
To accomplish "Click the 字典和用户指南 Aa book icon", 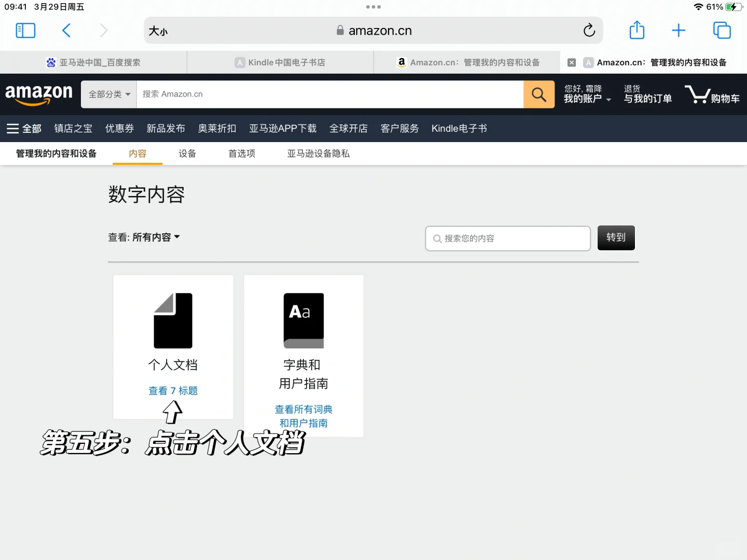I will click(303, 320).
